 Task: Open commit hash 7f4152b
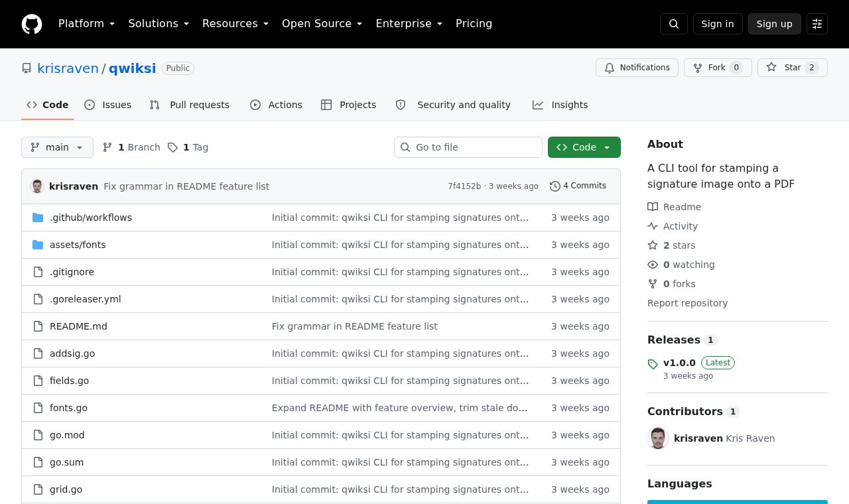(464, 186)
